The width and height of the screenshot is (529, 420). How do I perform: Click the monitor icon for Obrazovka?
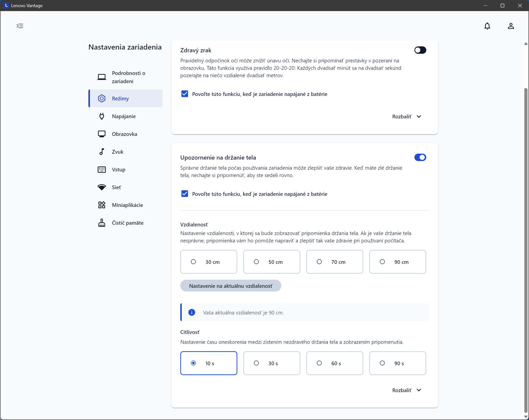tap(102, 134)
